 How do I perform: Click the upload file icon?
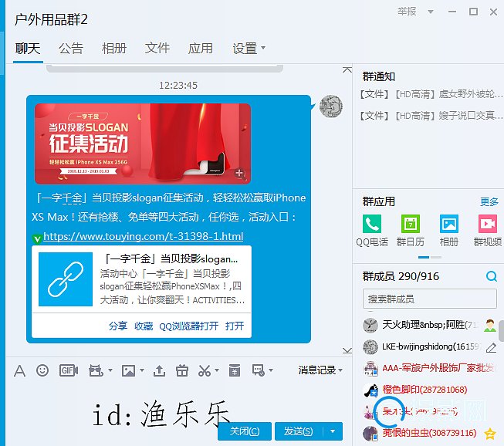(x=159, y=370)
